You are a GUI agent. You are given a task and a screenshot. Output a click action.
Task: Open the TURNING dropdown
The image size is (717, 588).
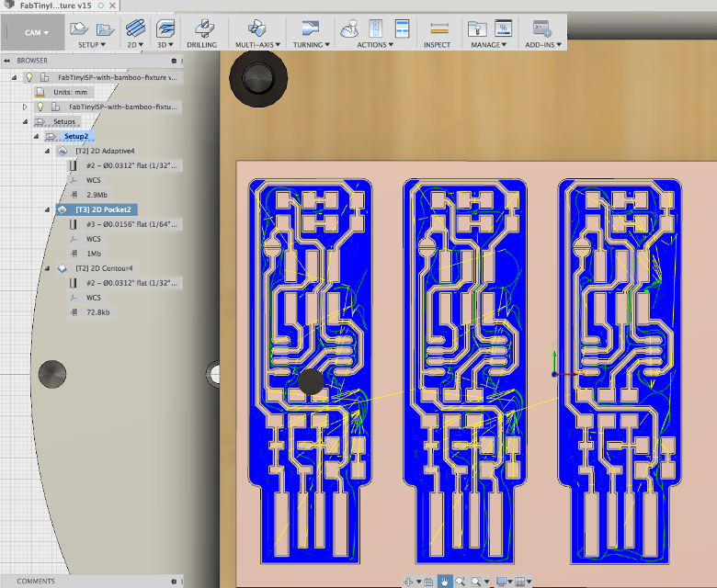coord(312,45)
